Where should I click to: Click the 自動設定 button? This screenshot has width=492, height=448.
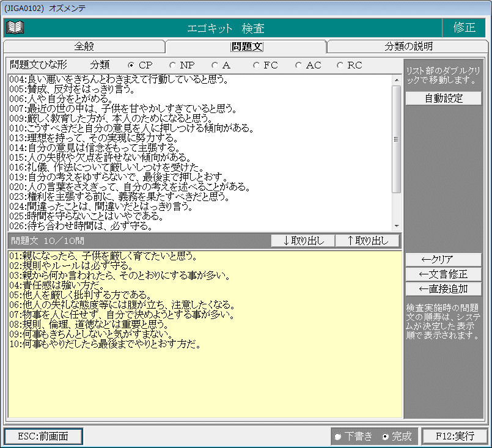tap(444, 98)
